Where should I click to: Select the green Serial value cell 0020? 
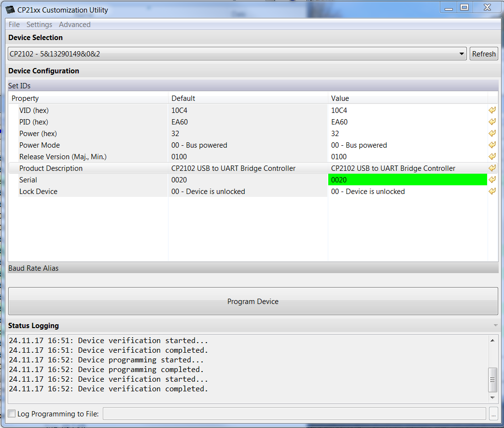[407, 179]
